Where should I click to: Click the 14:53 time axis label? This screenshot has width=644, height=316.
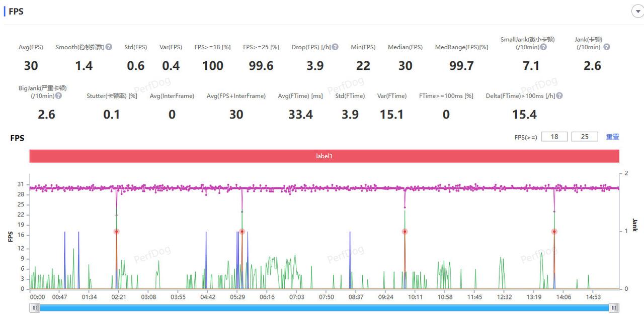pyautogui.click(x=593, y=297)
